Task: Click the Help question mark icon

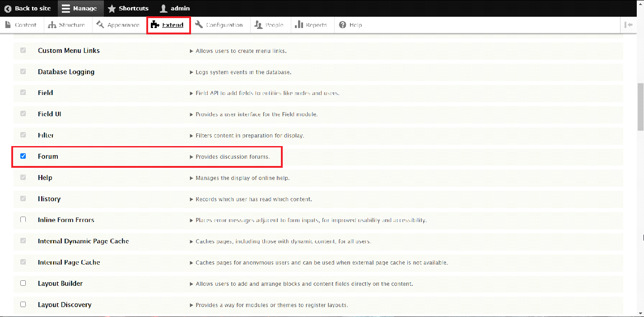Action: tap(343, 25)
